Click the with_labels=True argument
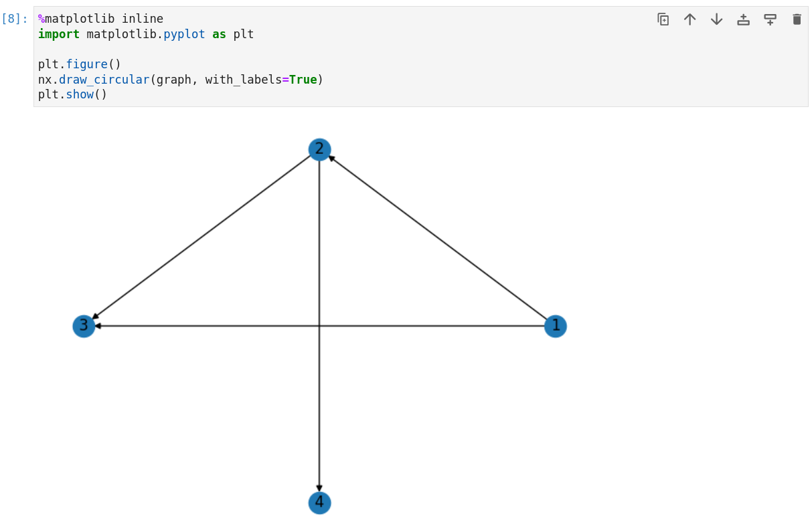Viewport: 812px width, 518px height. pos(263,79)
